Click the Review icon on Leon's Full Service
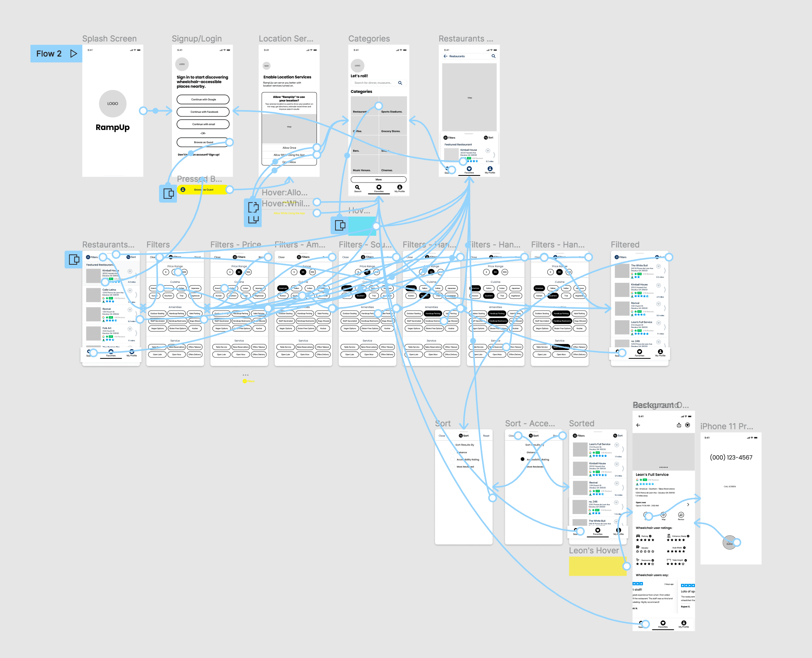 point(681,515)
